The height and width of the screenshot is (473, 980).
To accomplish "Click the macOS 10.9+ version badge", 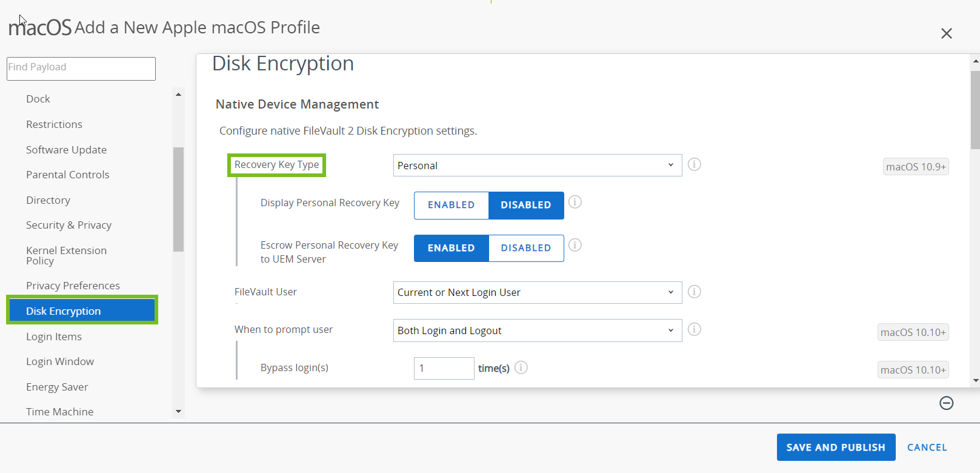I will (x=916, y=167).
